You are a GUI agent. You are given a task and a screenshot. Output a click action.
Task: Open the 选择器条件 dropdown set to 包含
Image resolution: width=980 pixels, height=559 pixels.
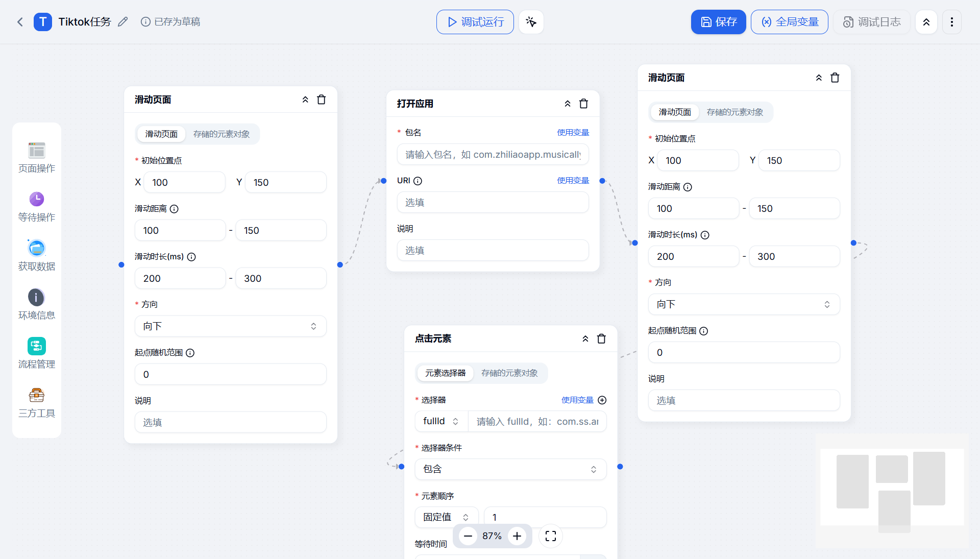point(510,469)
